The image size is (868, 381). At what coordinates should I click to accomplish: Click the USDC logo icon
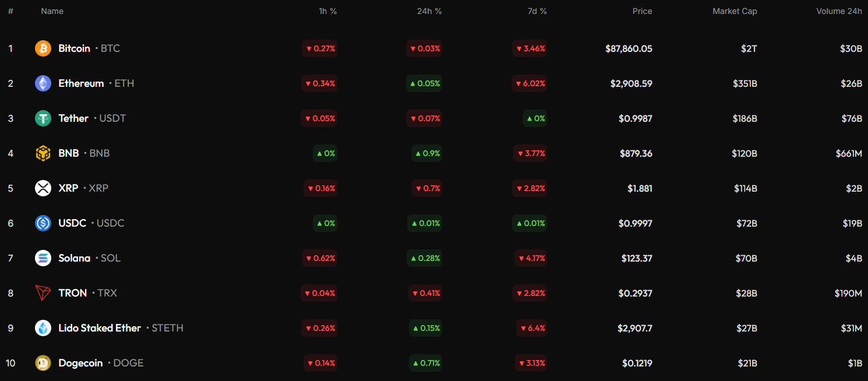click(43, 223)
